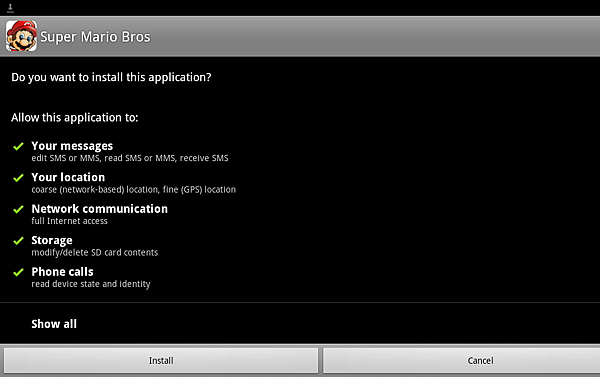This screenshot has height=377, width=600.
Task: Select the Network communication permission heading
Action: pos(99,209)
